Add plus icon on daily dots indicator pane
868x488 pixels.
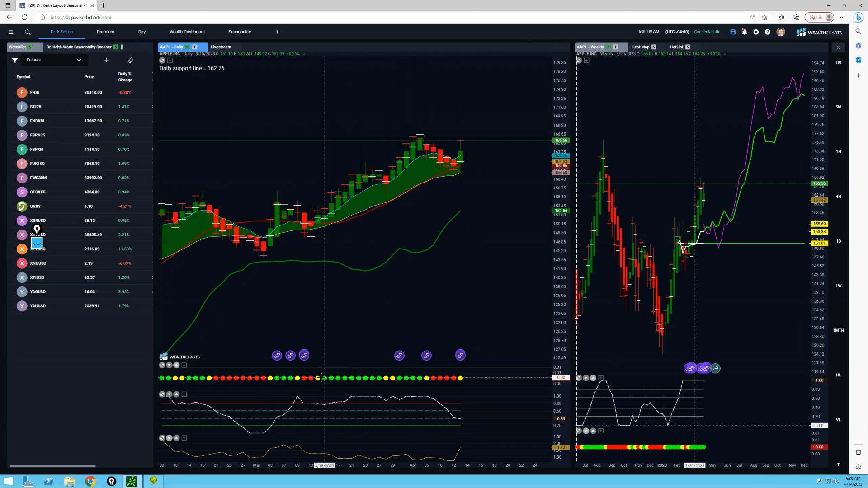pos(184,365)
